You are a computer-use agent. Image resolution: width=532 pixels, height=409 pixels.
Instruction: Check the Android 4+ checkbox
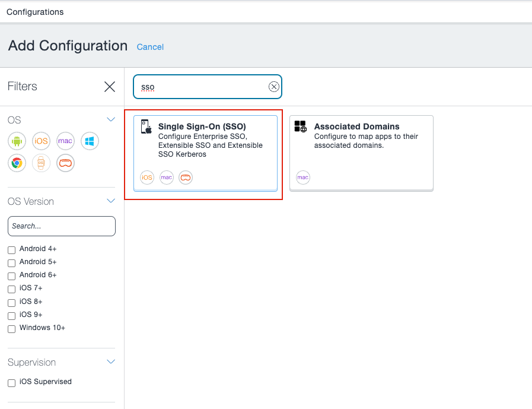tap(11, 250)
